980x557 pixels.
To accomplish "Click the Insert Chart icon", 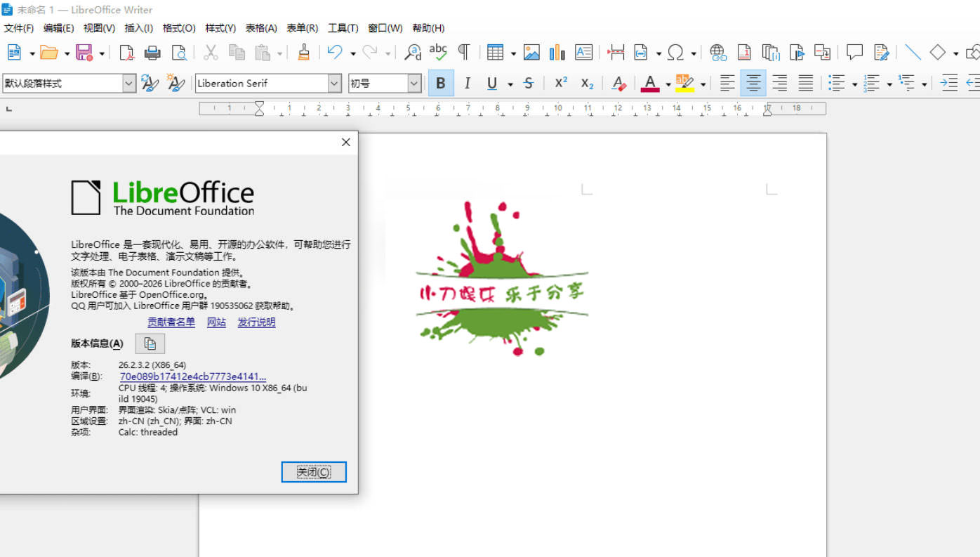I will [x=557, y=53].
